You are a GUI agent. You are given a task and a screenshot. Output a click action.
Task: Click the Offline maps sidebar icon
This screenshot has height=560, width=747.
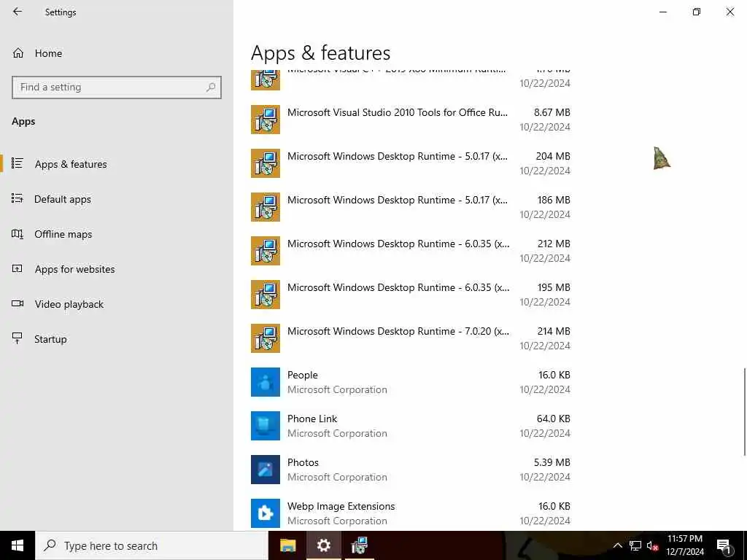tap(18, 234)
